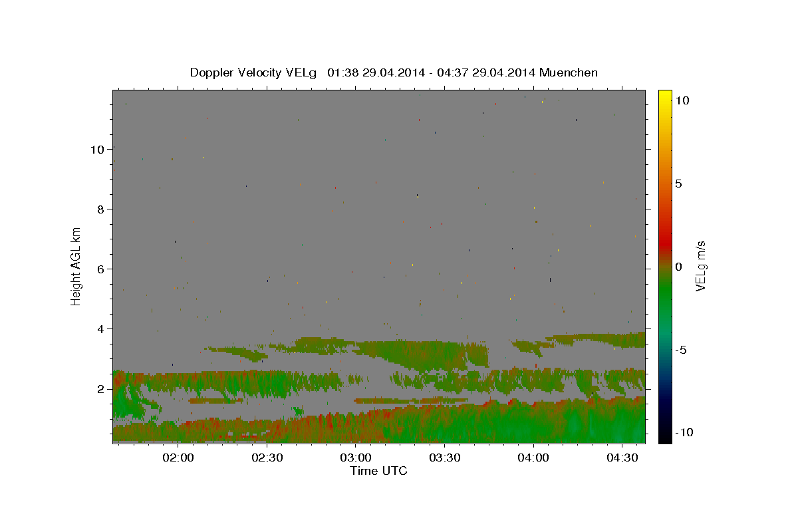Image resolution: width=798 pixels, height=532 pixels.
Task: Click the Height AGL km axis title
Action: click(76, 266)
